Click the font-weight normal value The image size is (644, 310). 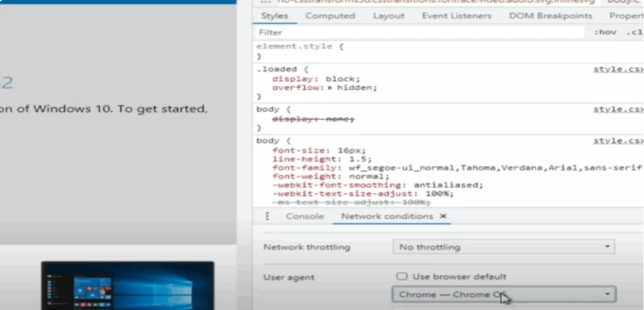369,177
